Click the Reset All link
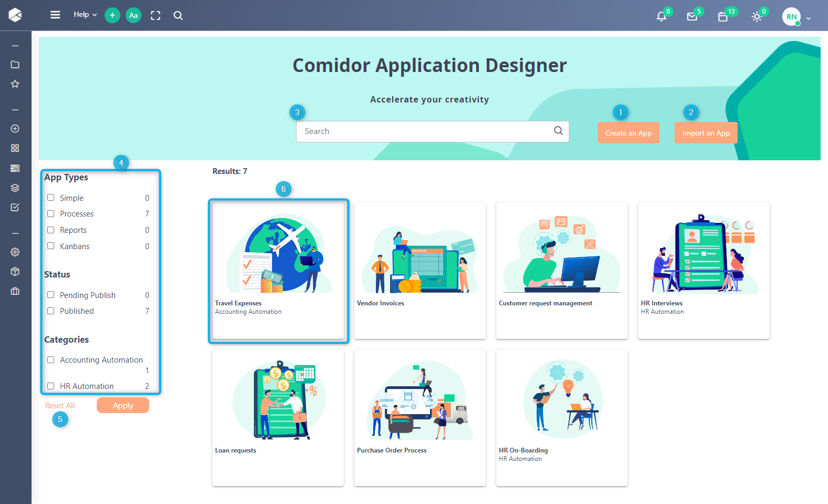Screen dimensions: 828x504 point(60,406)
